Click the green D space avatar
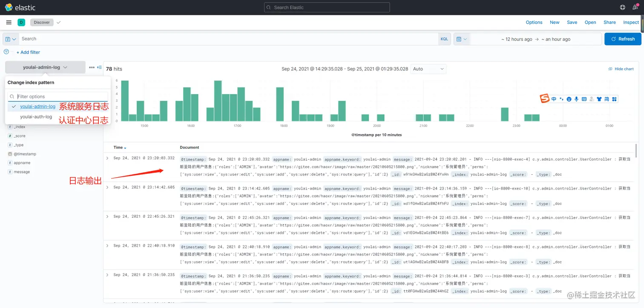Image resolution: width=644 pixels, height=308 pixels. click(x=21, y=22)
